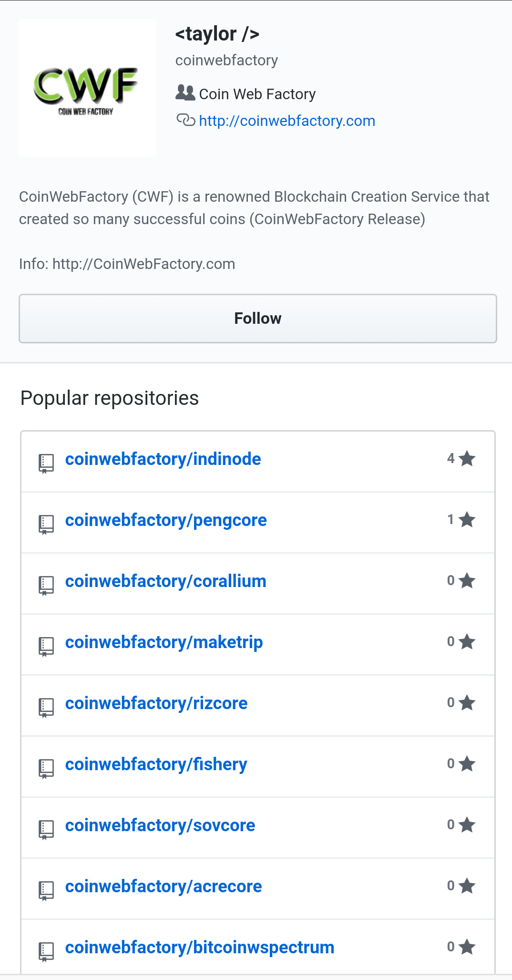This screenshot has width=512, height=980.
Task: Click the star icon beside coinwebfactory/bitcoinwspectrum
Action: tap(466, 948)
